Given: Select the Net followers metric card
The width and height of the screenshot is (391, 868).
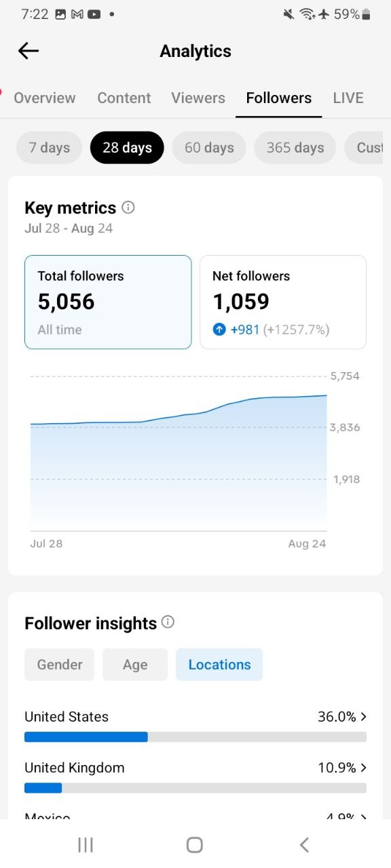Looking at the screenshot, I should click(283, 302).
